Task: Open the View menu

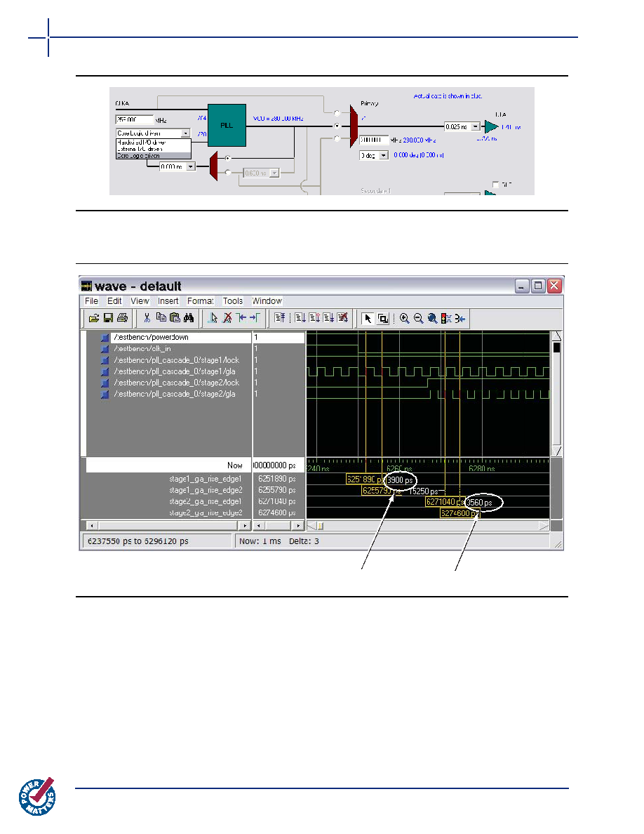Action: tap(140, 301)
